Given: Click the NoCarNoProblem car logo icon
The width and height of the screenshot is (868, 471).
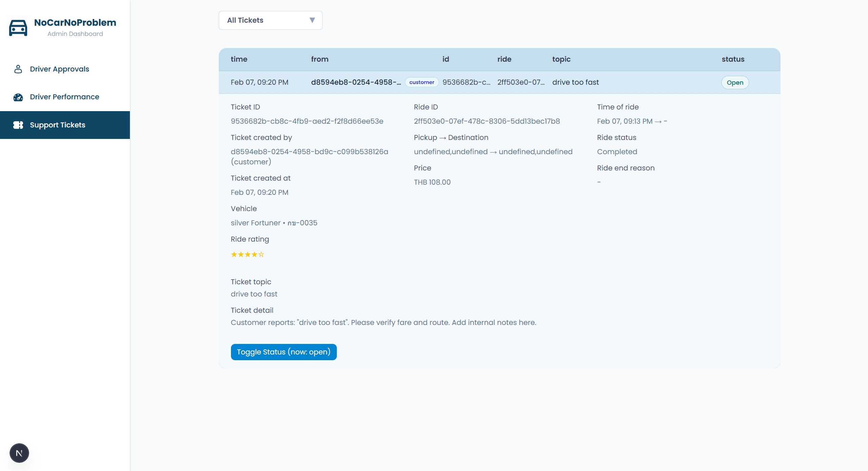Looking at the screenshot, I should (x=18, y=27).
